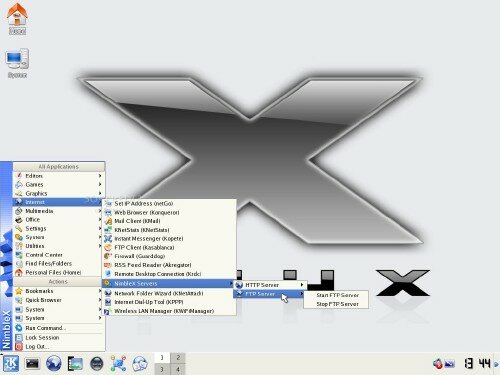Click the FTP Client (Kasablanca) label

tap(144, 247)
